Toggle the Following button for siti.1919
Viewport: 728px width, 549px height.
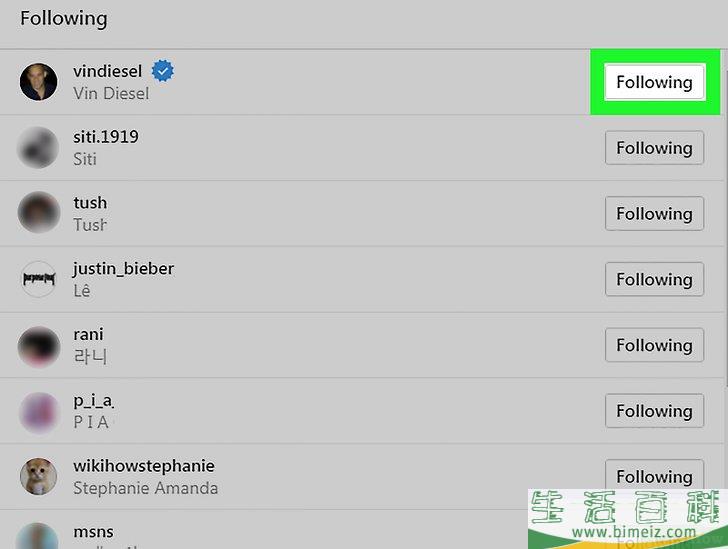[x=654, y=148]
